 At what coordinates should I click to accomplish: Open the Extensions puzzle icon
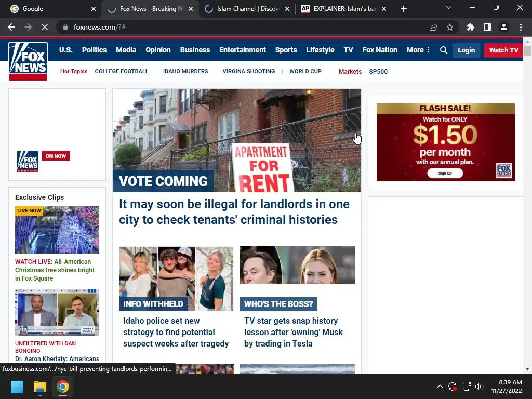(x=471, y=27)
